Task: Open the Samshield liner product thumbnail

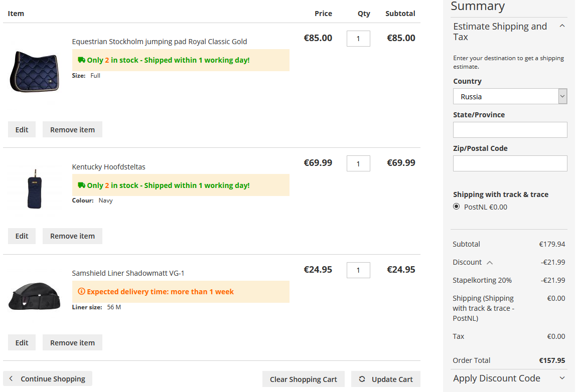Action: tap(34, 296)
